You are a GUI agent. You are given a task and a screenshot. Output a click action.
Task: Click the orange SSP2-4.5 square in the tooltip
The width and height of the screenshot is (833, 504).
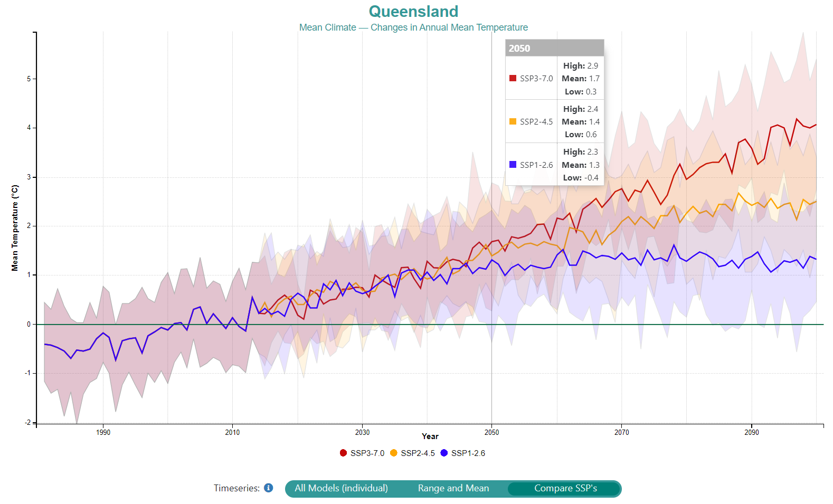pyautogui.click(x=511, y=121)
